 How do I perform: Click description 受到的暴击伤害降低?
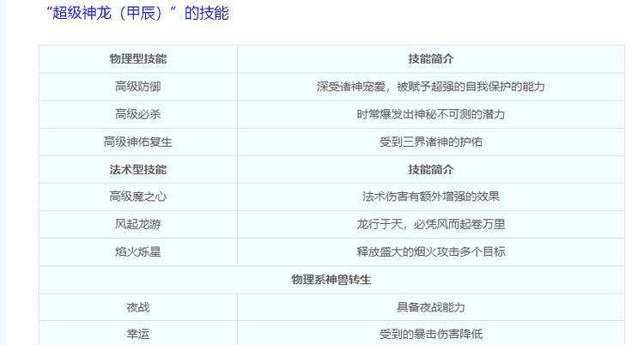coord(431,334)
